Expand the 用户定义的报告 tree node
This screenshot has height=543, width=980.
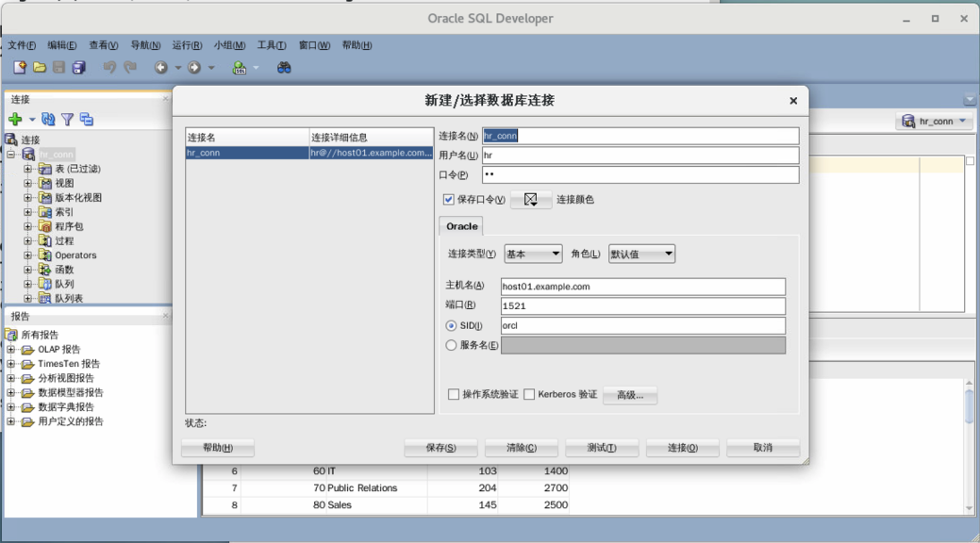10,421
